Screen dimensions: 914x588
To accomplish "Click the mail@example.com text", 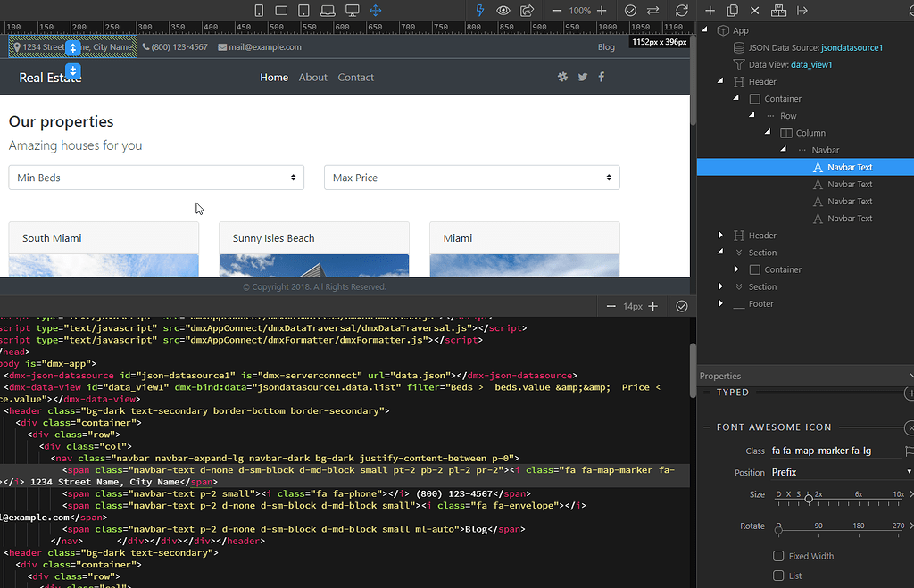I will (264, 47).
